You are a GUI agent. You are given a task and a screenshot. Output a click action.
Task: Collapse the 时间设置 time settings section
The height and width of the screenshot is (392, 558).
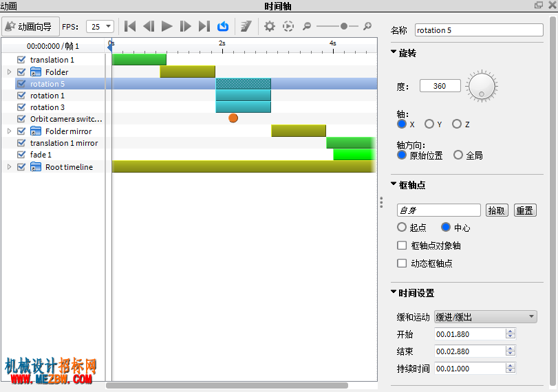coord(394,292)
